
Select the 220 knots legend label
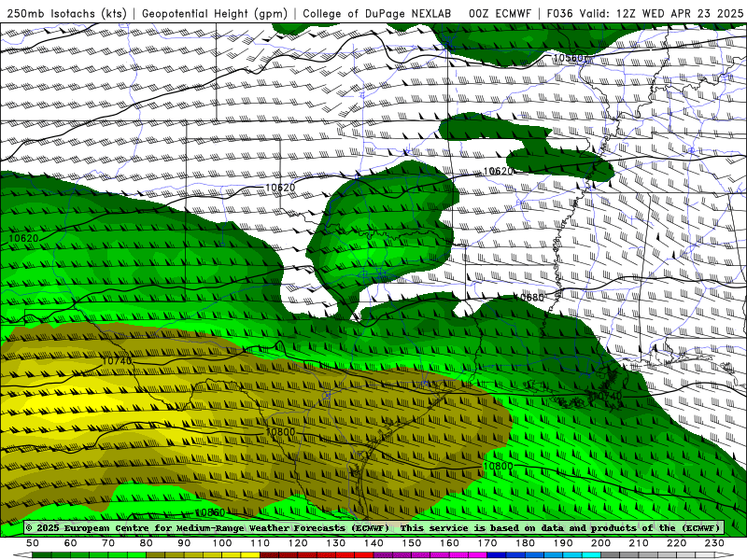point(676,543)
